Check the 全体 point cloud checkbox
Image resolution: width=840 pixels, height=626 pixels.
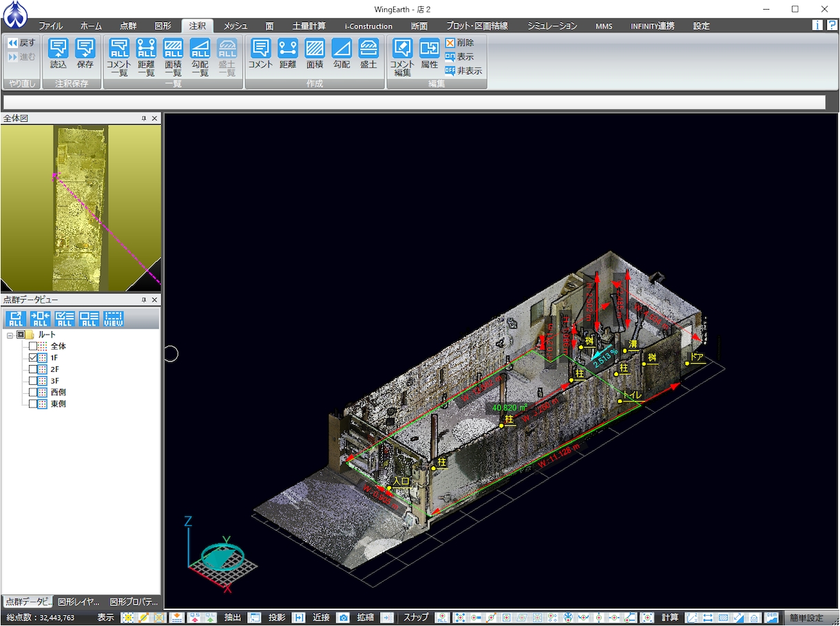click(x=33, y=346)
